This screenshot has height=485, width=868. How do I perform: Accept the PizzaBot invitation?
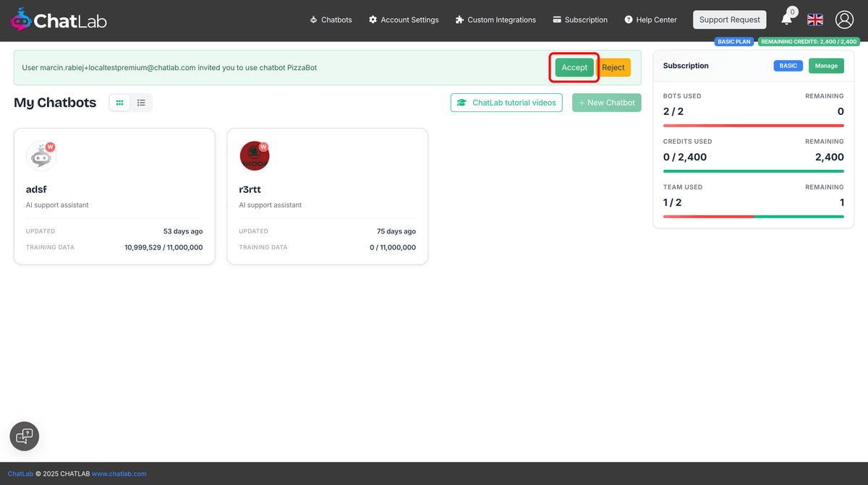click(573, 67)
